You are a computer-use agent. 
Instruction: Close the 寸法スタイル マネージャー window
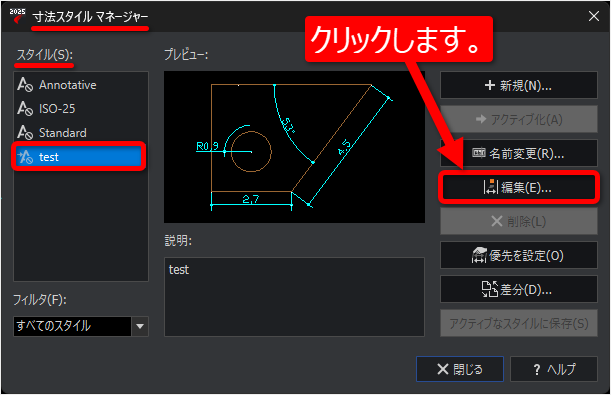coord(594,16)
